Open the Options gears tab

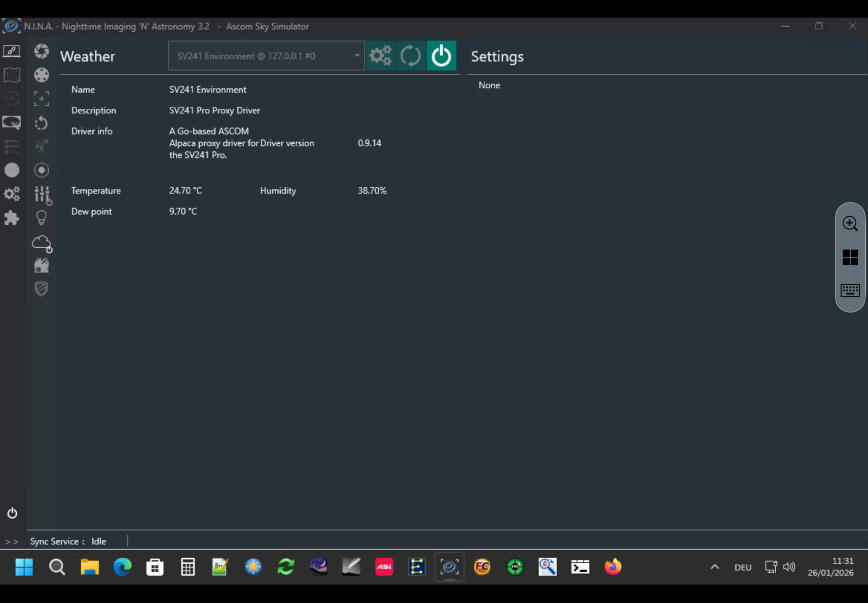(12, 194)
